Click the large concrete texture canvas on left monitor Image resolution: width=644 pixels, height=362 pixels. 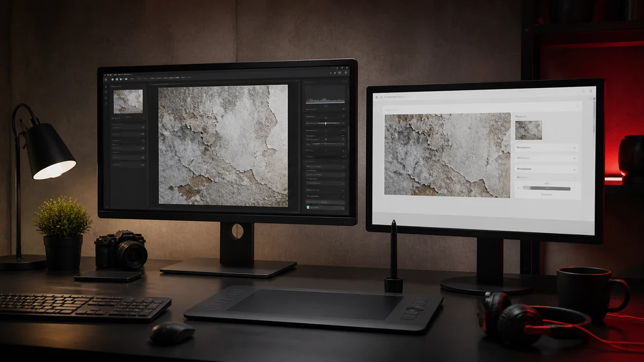tap(223, 146)
